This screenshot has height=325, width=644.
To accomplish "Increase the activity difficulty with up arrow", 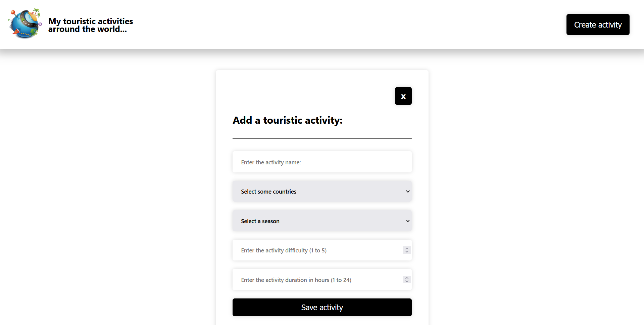I will pyautogui.click(x=407, y=248).
